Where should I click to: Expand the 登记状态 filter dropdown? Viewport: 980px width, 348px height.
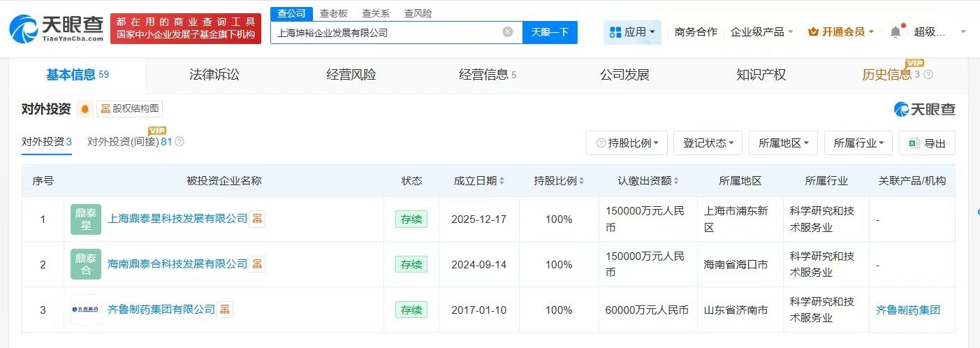708,143
